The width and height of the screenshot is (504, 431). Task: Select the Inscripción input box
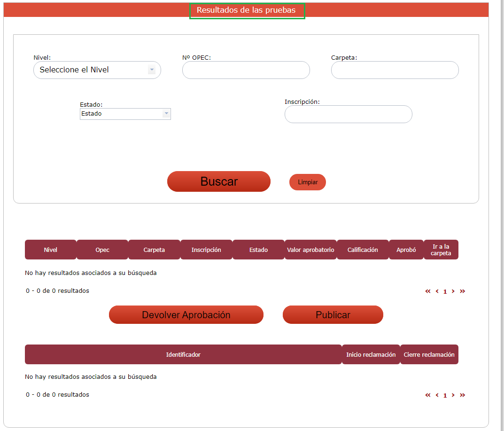coord(348,114)
